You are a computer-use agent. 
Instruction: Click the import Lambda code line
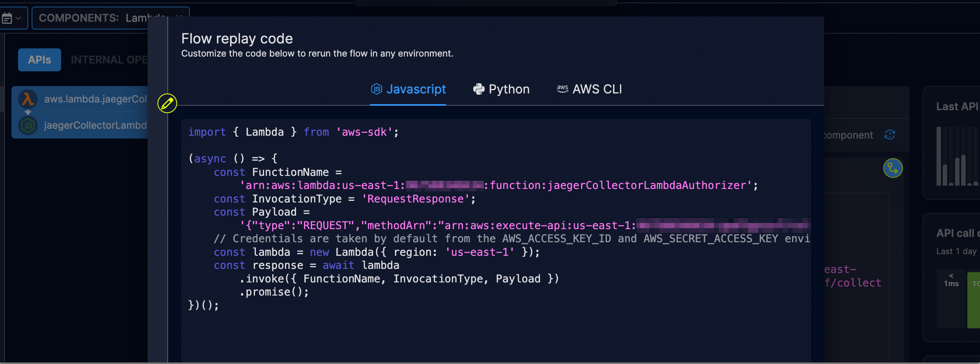[x=293, y=132]
